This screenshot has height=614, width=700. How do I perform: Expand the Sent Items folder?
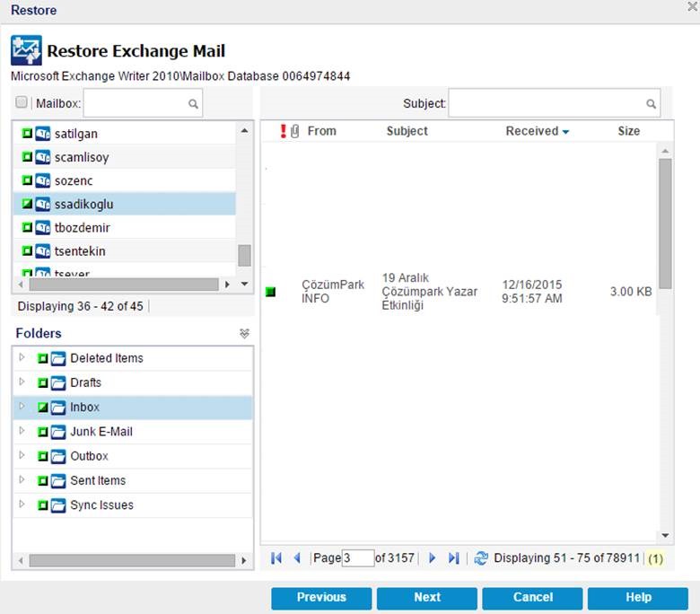point(22,479)
